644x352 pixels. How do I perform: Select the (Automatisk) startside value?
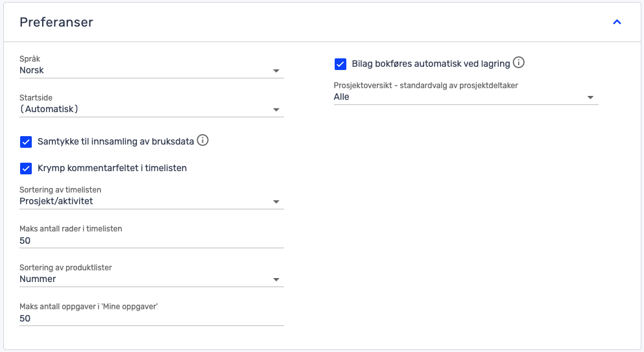click(49, 110)
